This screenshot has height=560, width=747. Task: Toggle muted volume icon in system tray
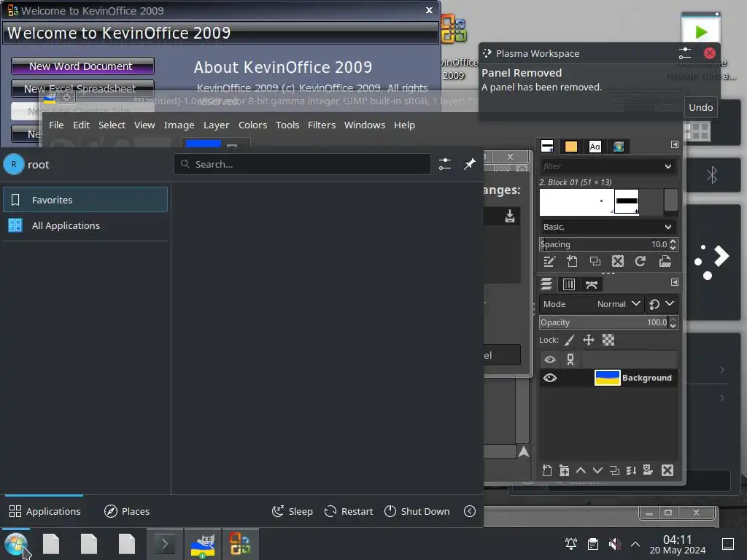coord(614,544)
